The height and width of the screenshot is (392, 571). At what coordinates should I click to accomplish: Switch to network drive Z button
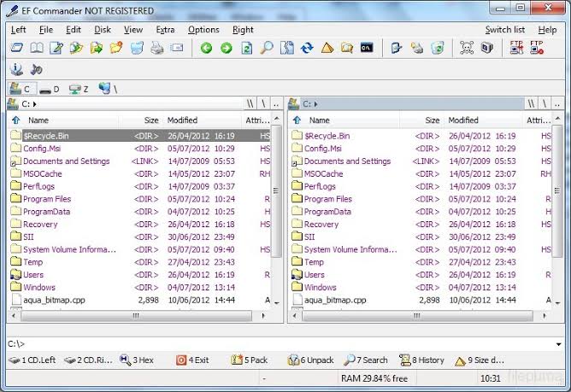[79, 89]
